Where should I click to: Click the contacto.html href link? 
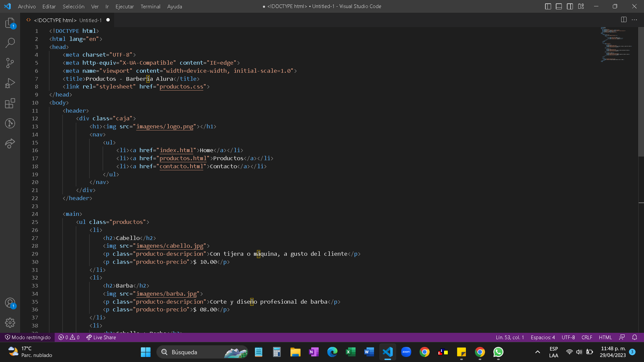(x=181, y=167)
